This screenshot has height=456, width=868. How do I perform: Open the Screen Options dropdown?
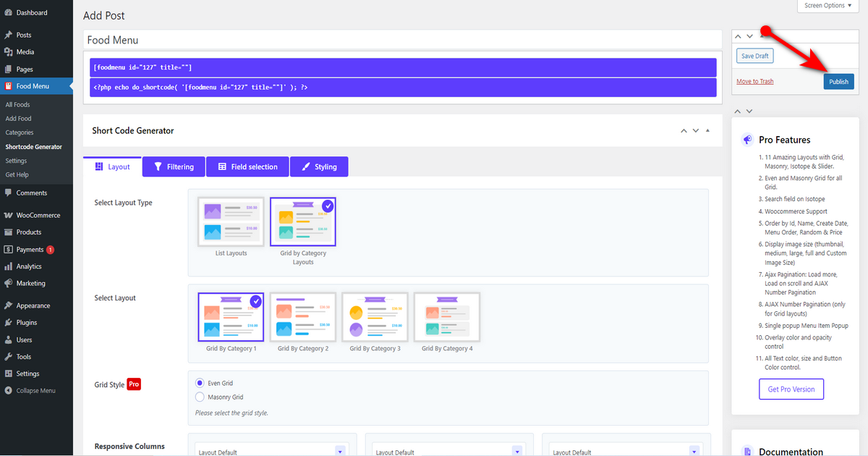(829, 6)
